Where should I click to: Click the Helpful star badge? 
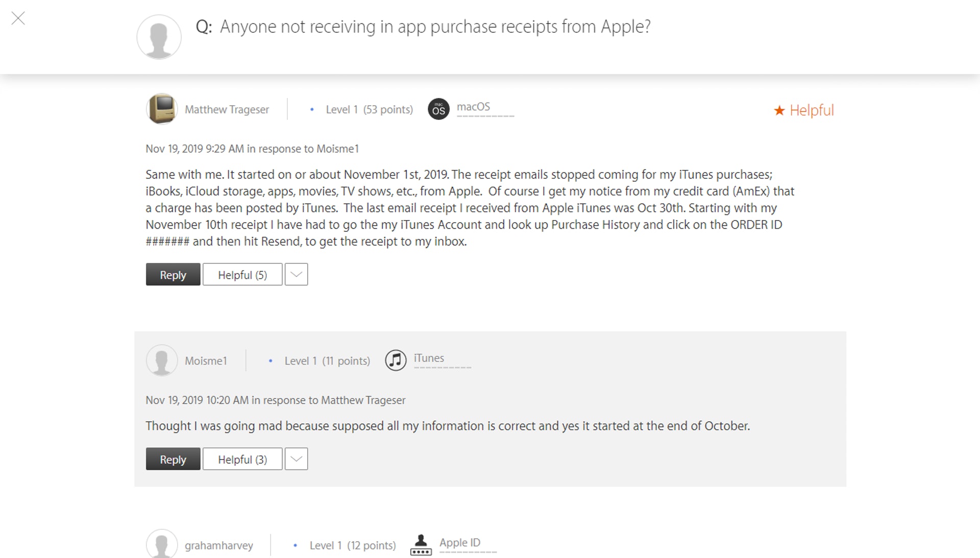[803, 110]
